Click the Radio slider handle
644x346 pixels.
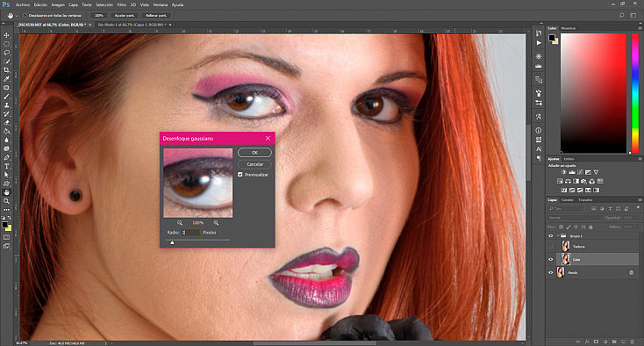172,243
